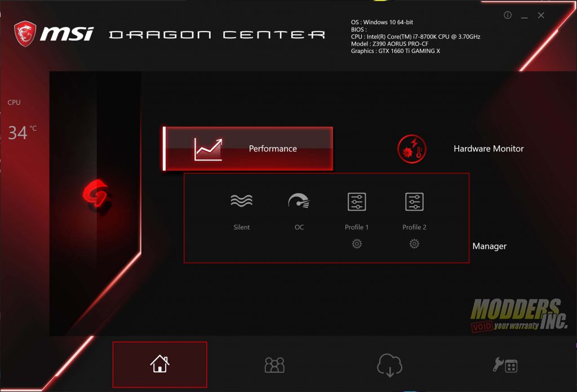Open Profile 2 gear settings
Viewport: 577px width, 392px height.
(x=414, y=244)
